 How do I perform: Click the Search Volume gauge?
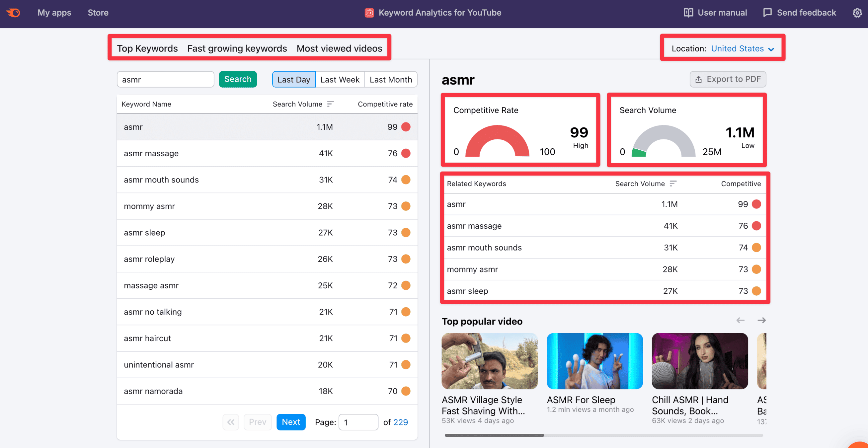click(x=663, y=141)
